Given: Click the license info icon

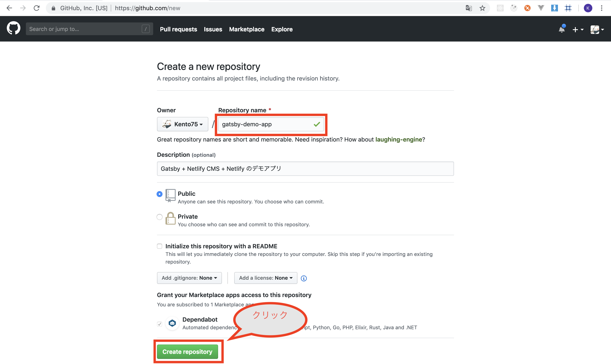Looking at the screenshot, I should [304, 278].
